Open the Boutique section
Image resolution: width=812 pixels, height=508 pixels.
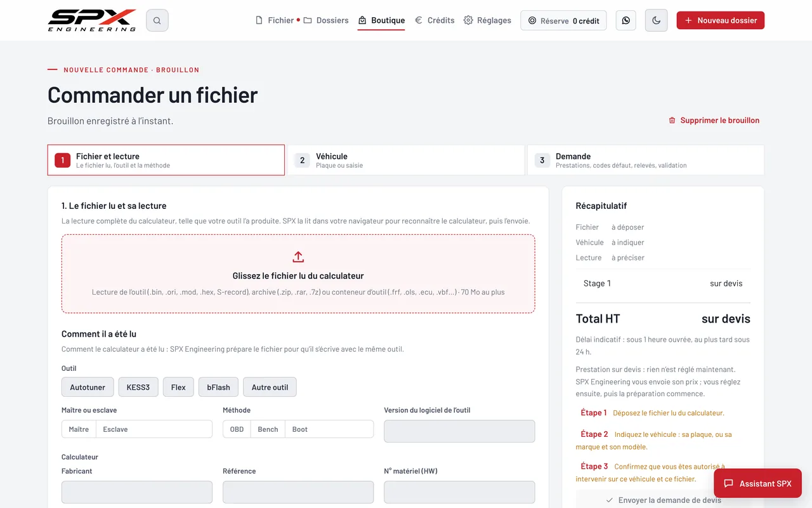381,20
